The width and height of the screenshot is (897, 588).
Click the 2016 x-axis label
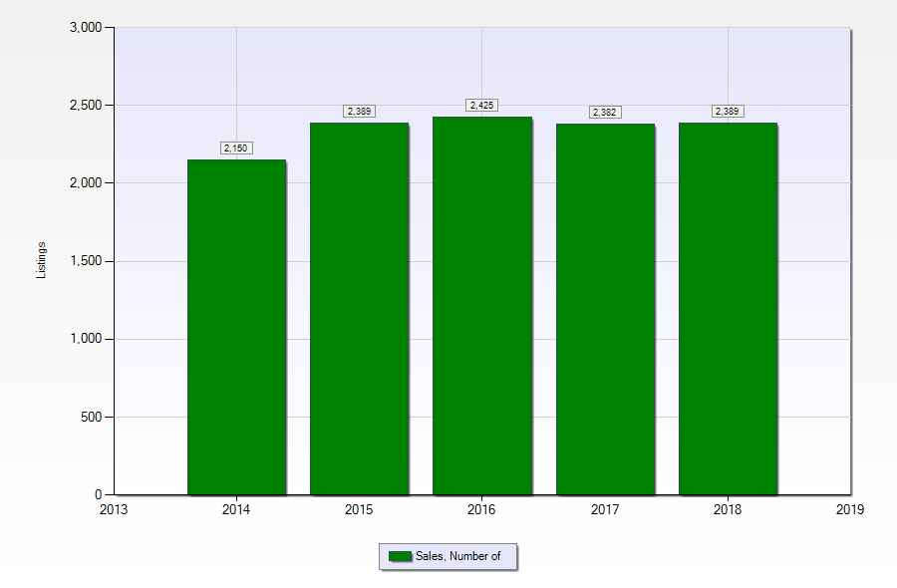481,509
